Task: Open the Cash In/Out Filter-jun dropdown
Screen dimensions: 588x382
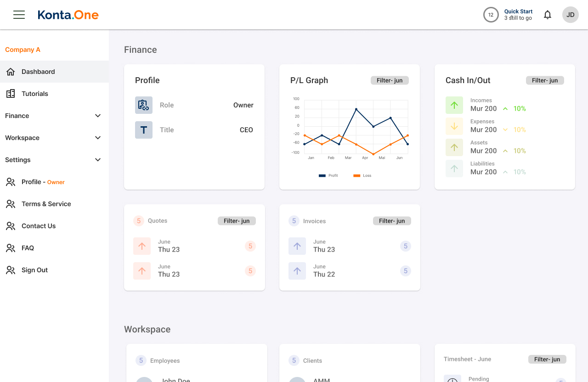Action: tap(545, 80)
